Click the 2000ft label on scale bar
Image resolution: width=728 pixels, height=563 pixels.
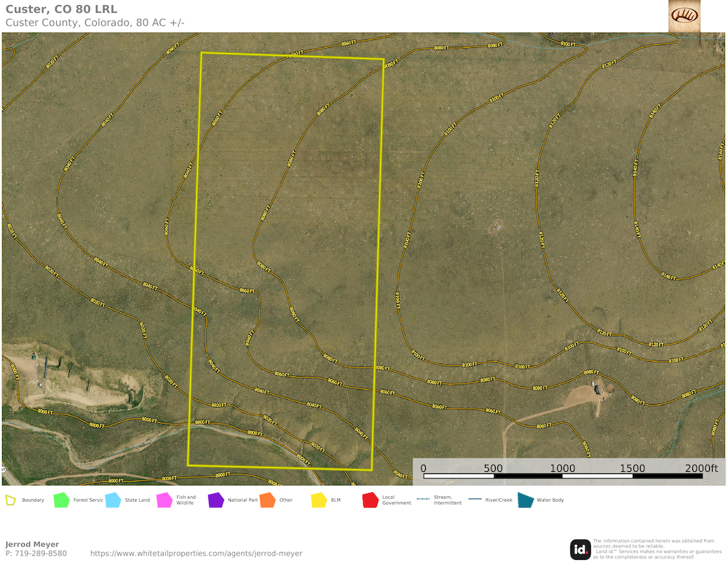701,468
